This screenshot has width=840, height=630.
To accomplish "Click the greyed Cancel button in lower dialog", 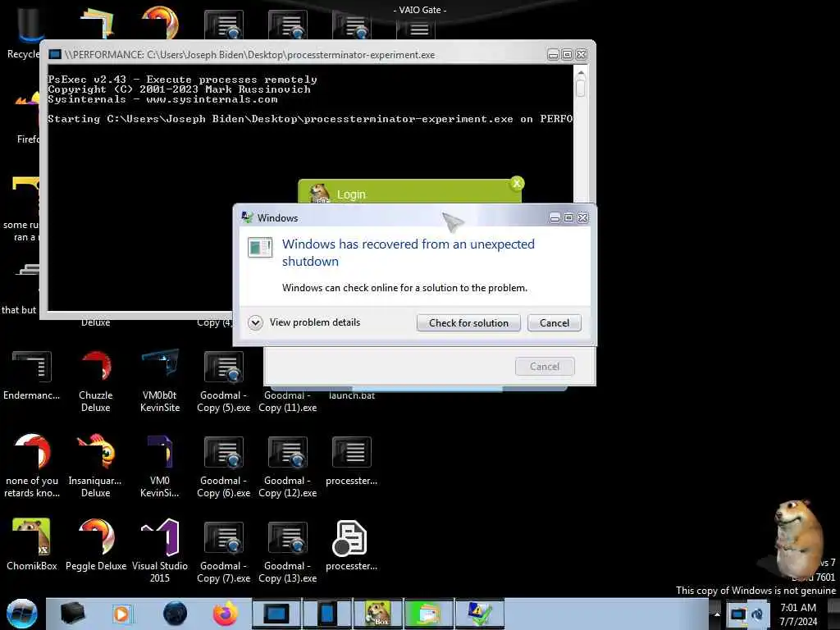I will pos(545,367).
